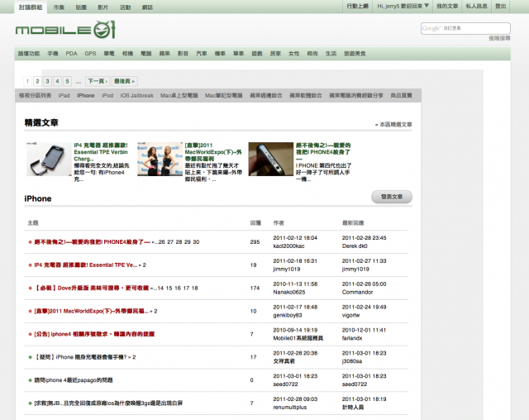Viewport: 529px width, 420px height.
Task: Select 商品買賣 in the sub-navigation
Action: click(x=401, y=95)
